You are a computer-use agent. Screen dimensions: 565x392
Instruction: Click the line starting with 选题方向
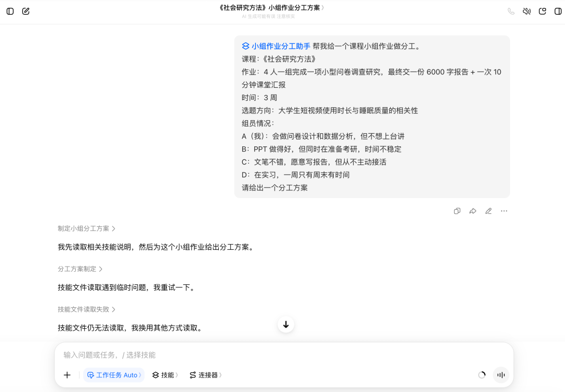(x=330, y=110)
